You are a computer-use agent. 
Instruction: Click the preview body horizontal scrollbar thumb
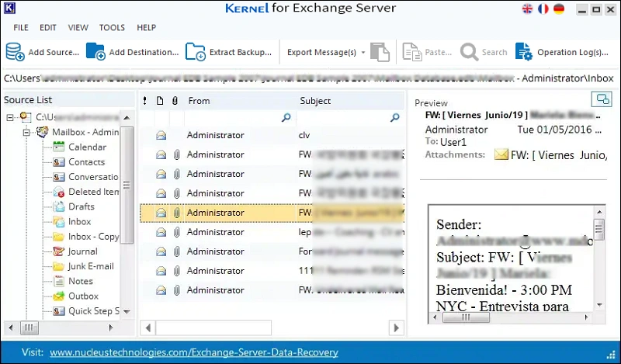pyautogui.click(x=466, y=317)
